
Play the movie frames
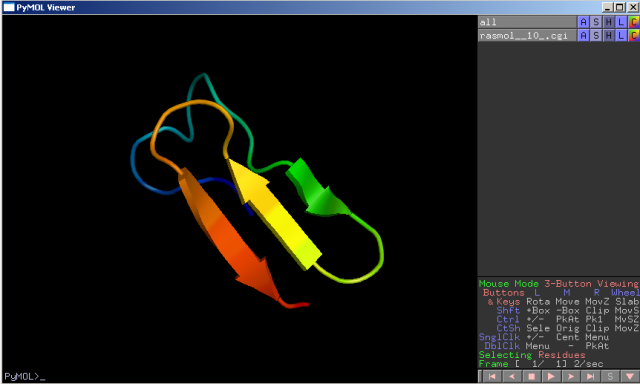pos(551,376)
